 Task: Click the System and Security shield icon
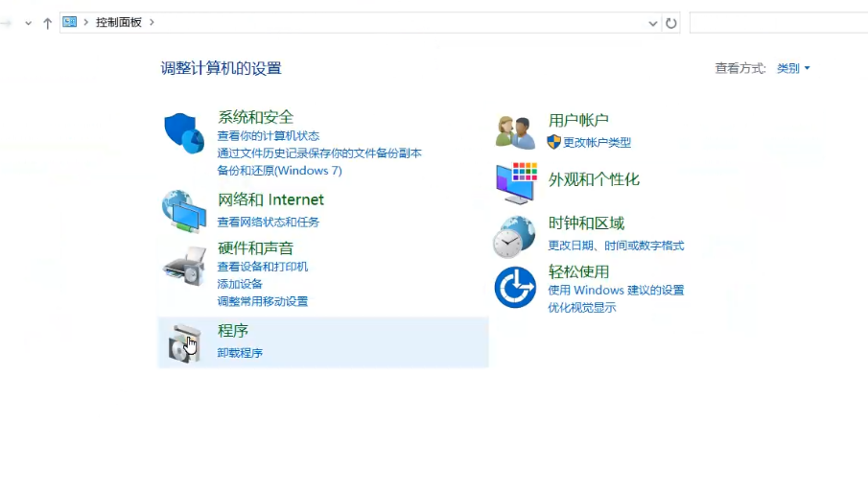coord(183,132)
